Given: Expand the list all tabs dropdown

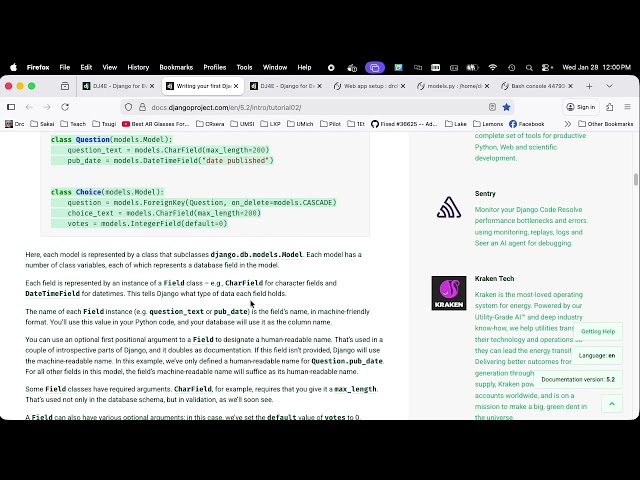Looking at the screenshot, I should coord(609,86).
